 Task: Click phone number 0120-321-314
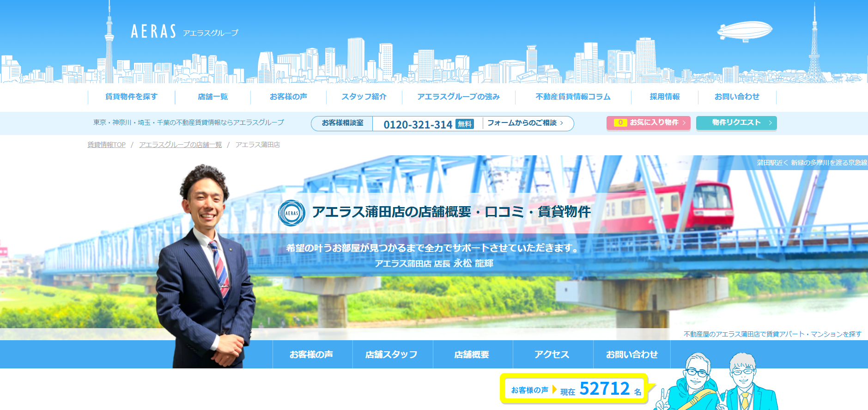point(418,124)
